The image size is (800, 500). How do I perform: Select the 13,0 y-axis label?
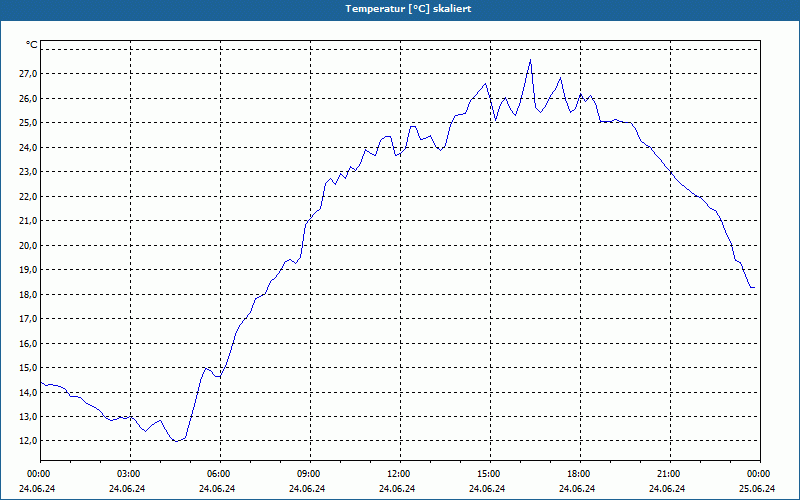[x=28, y=417]
